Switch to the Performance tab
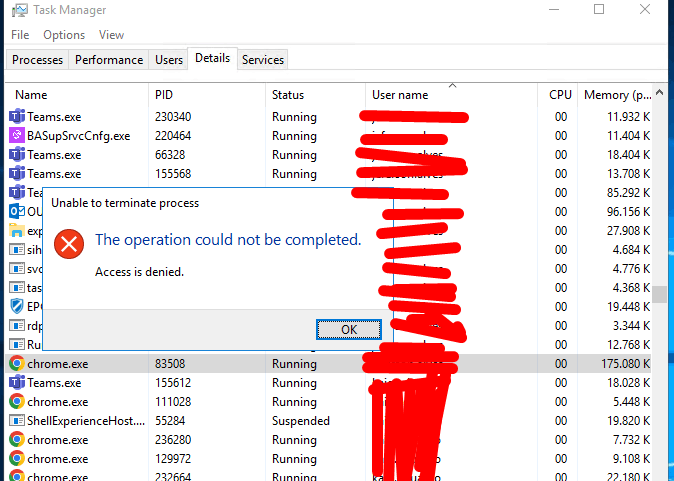 click(x=109, y=60)
